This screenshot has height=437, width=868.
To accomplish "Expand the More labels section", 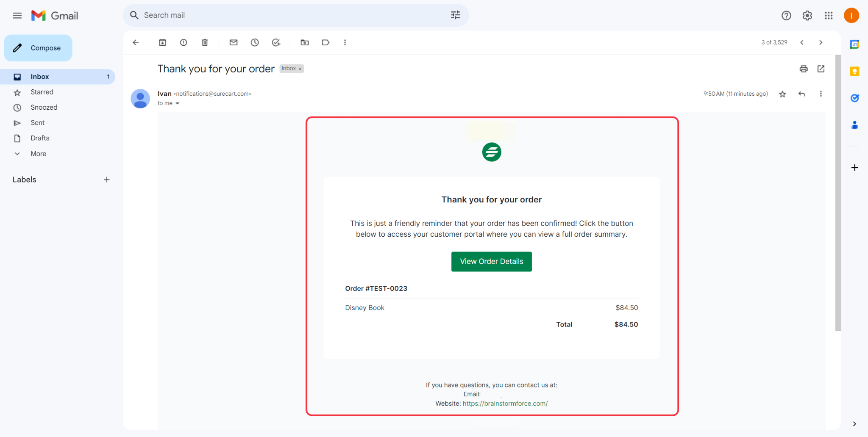I will pyautogui.click(x=38, y=153).
